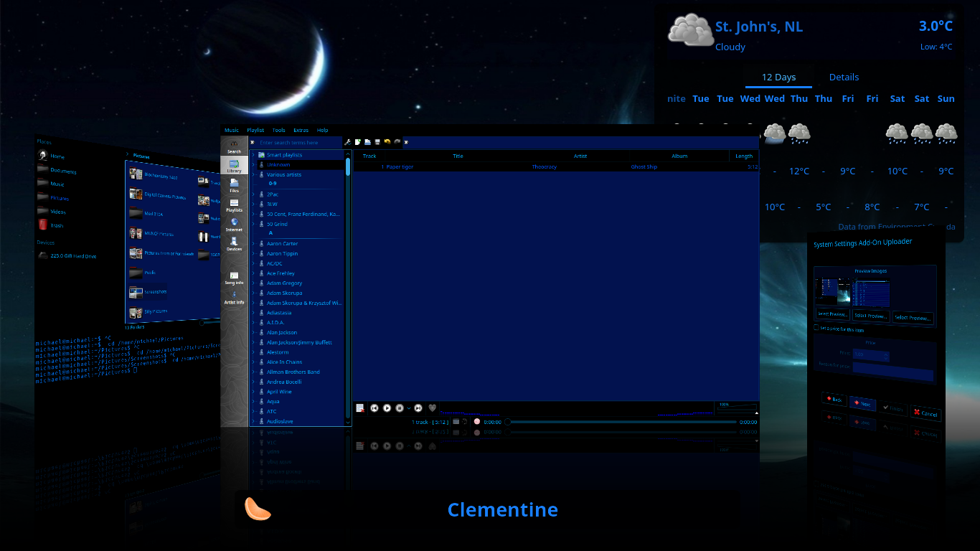Click Next in the Add-On Uploader

click(862, 403)
